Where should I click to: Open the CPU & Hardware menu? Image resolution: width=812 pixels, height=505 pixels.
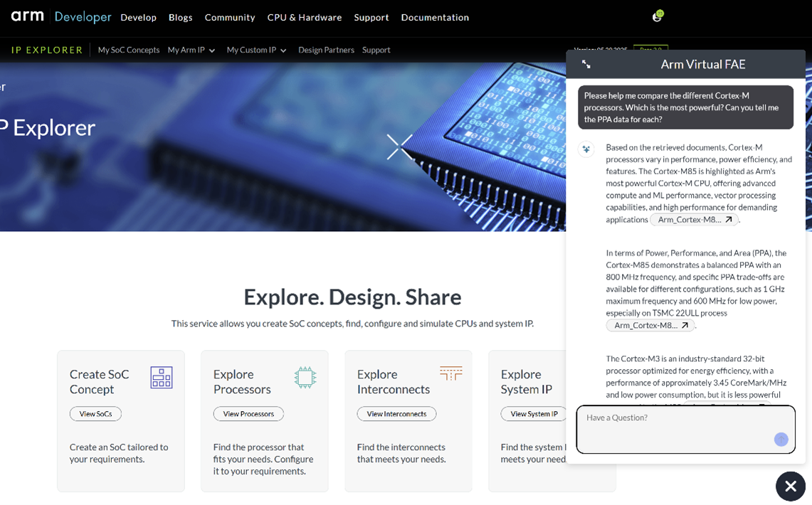(x=305, y=17)
